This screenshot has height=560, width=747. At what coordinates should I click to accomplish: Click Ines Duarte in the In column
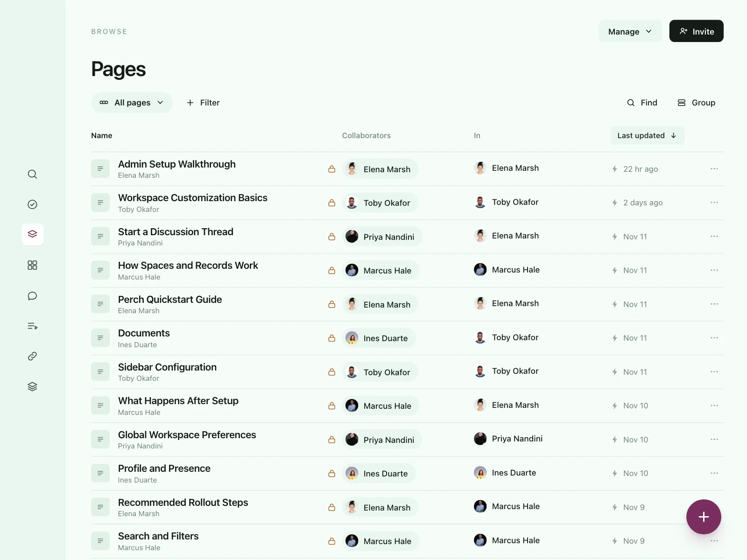coord(505,473)
